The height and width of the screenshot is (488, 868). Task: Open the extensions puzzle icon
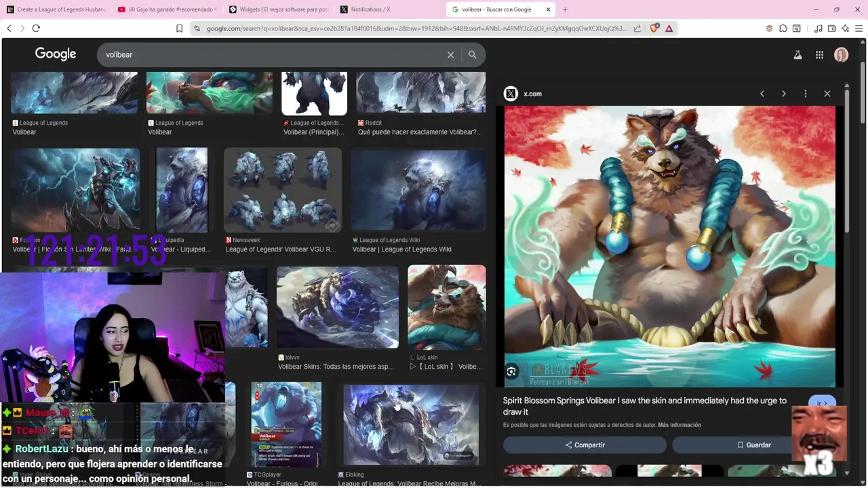coord(783,28)
